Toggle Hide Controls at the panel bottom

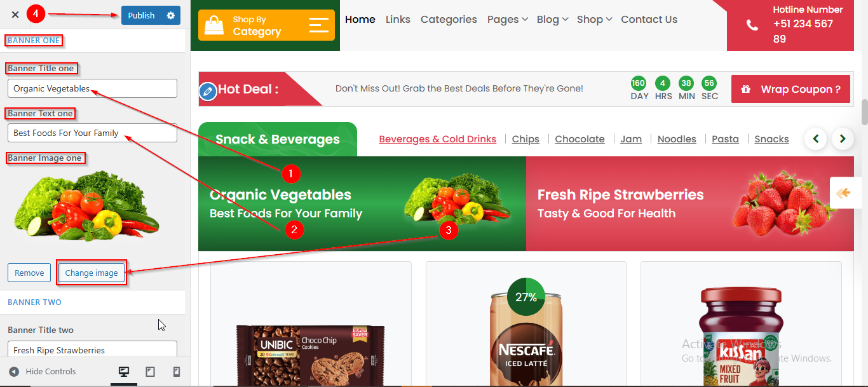point(42,372)
